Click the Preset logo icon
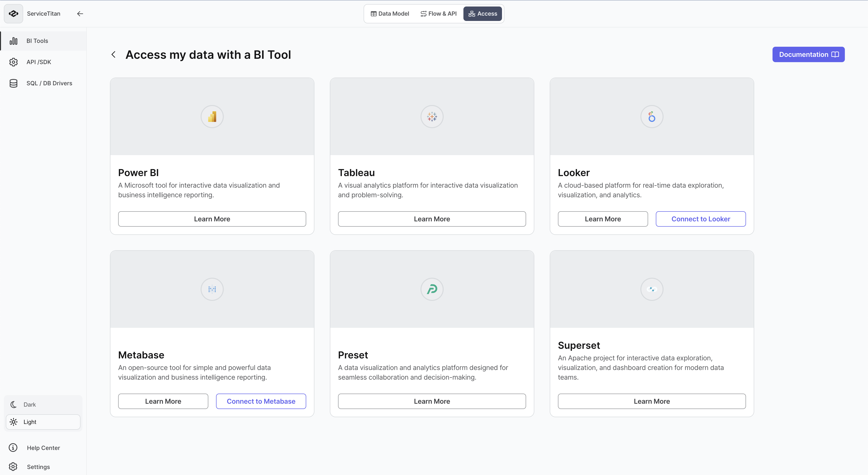The width and height of the screenshot is (868, 475). [x=432, y=289]
